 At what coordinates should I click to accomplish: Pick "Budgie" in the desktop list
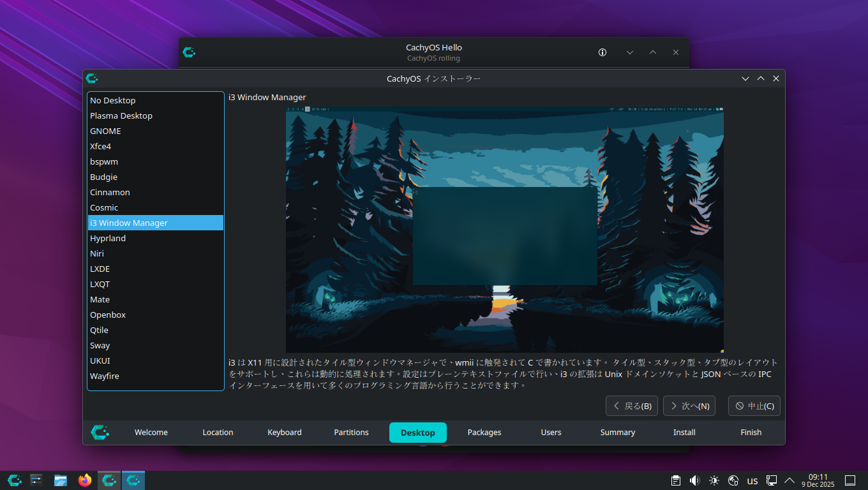point(156,177)
